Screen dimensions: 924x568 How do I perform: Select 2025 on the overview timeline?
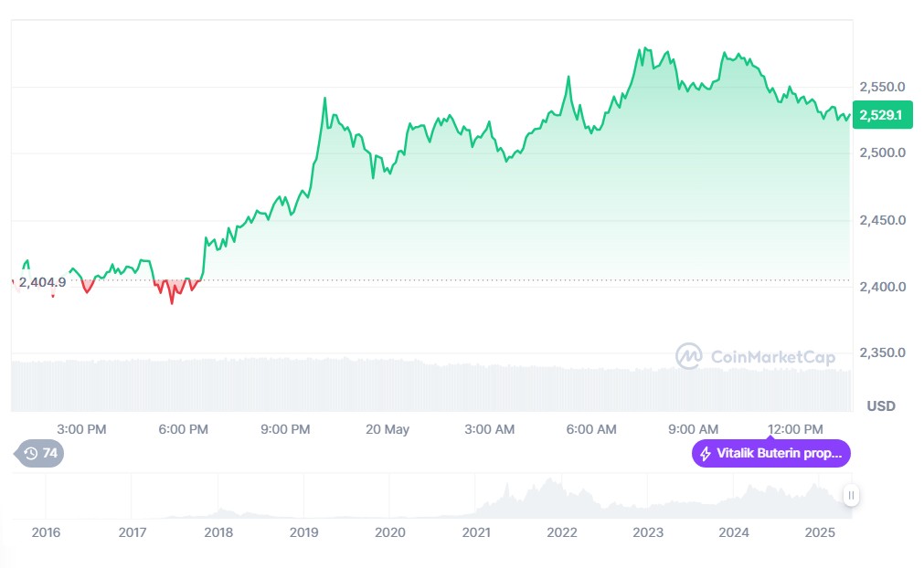(x=820, y=532)
